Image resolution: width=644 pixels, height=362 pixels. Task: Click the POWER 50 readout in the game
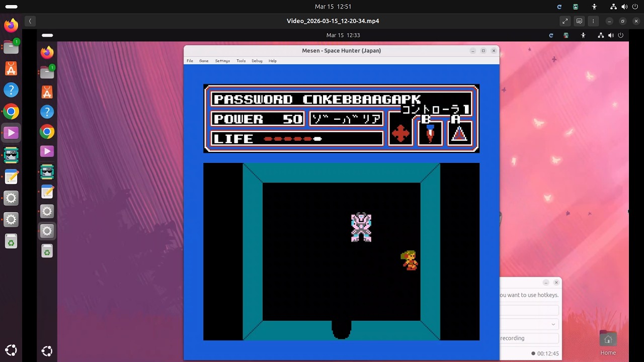point(258,119)
